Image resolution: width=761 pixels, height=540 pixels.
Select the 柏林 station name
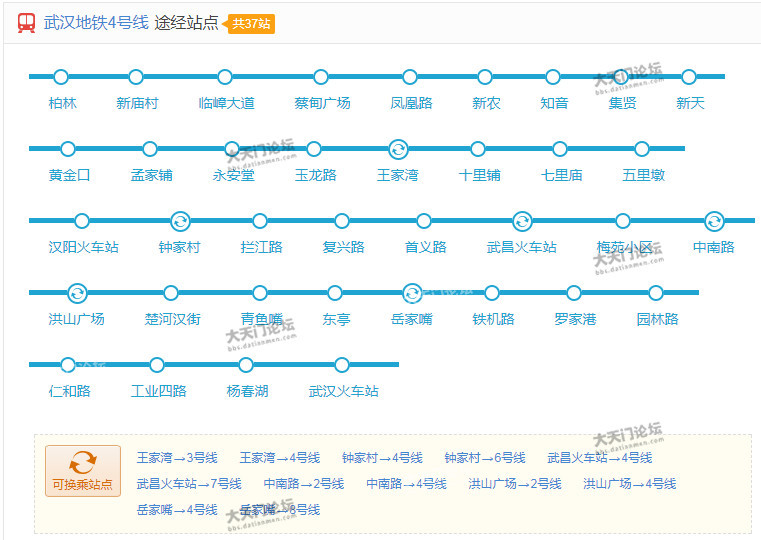click(62, 103)
